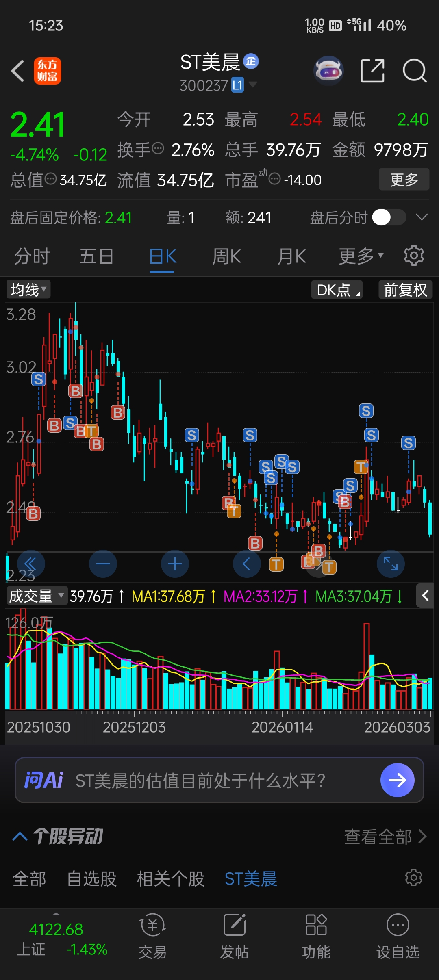
Task: Tap the info icon next to 市盈
Action: pyautogui.click(x=275, y=178)
